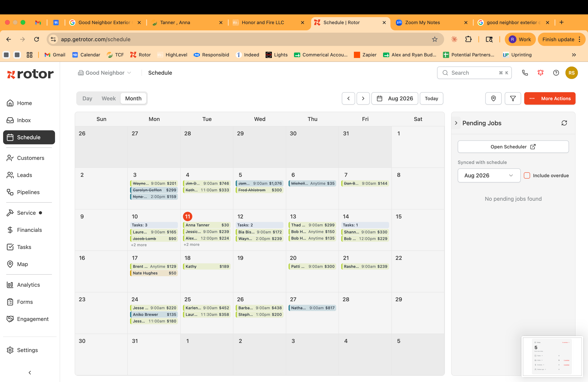Open the HighLevel bookmark
Image resolution: width=588 pixels, height=382 pixels.
coord(172,55)
